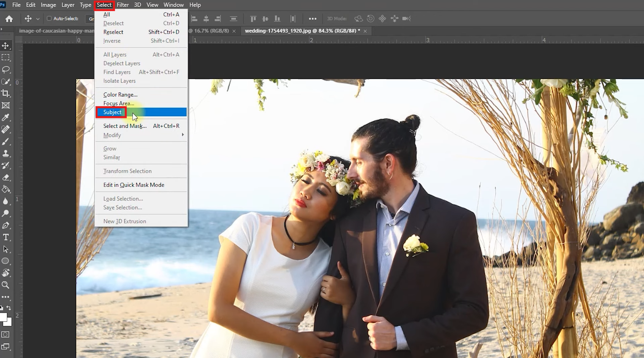This screenshot has width=644, height=358.
Task: Click the foreground color swatch
Action: tap(3, 317)
